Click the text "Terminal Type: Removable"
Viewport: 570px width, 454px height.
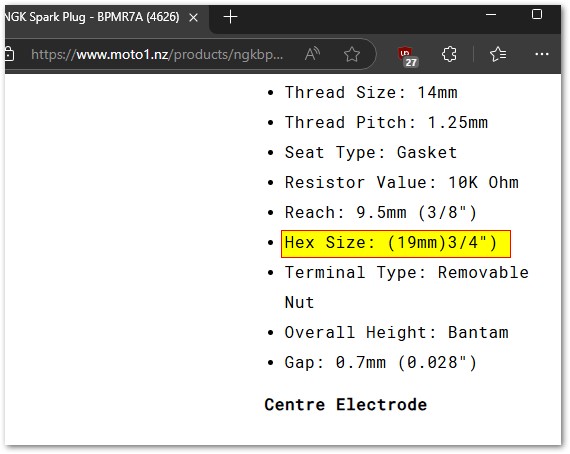407,273
